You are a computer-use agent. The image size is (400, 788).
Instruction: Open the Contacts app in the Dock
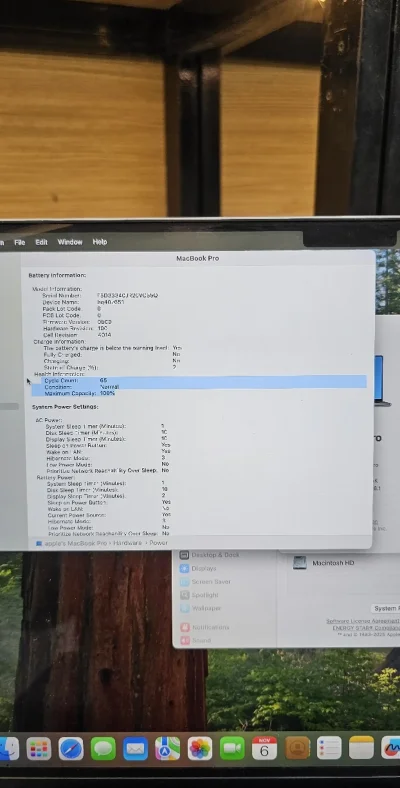297,749
